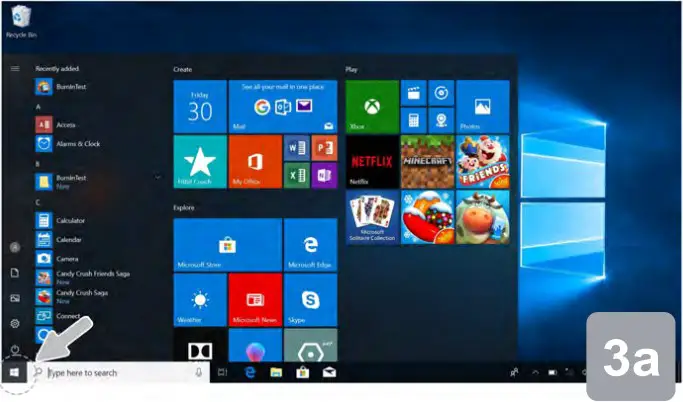Launch the Minecraft tile
The height and width of the screenshot is (402, 683).
coord(427,162)
